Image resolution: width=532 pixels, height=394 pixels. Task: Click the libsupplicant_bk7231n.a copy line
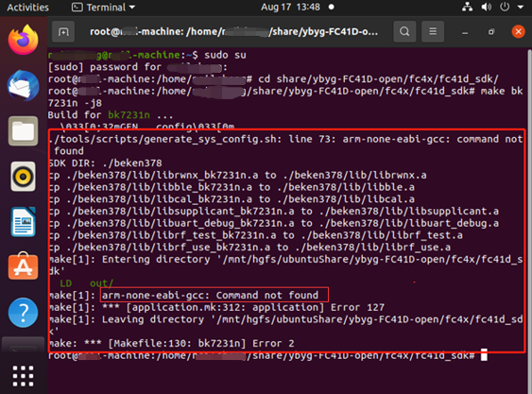click(273, 211)
